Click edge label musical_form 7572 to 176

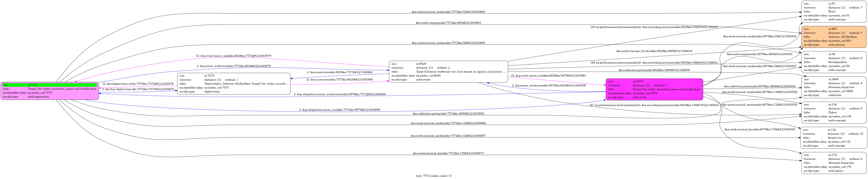448,153
